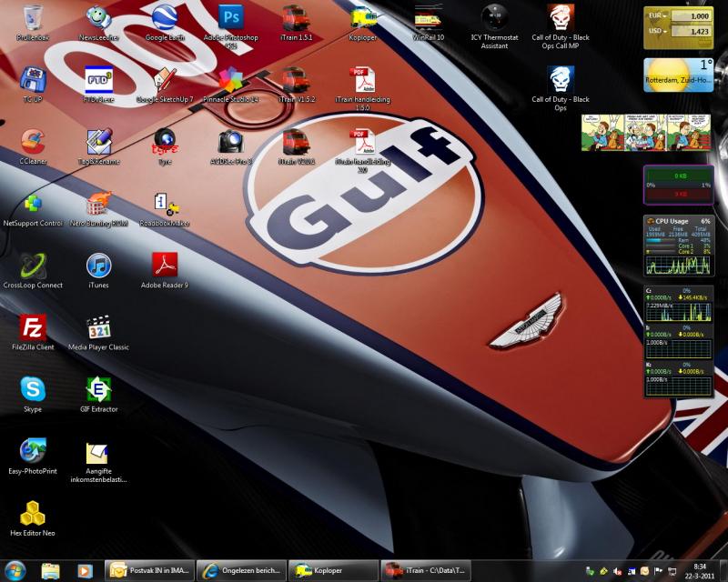Open ACDSee Pro 3
The image size is (728, 582).
(x=231, y=146)
